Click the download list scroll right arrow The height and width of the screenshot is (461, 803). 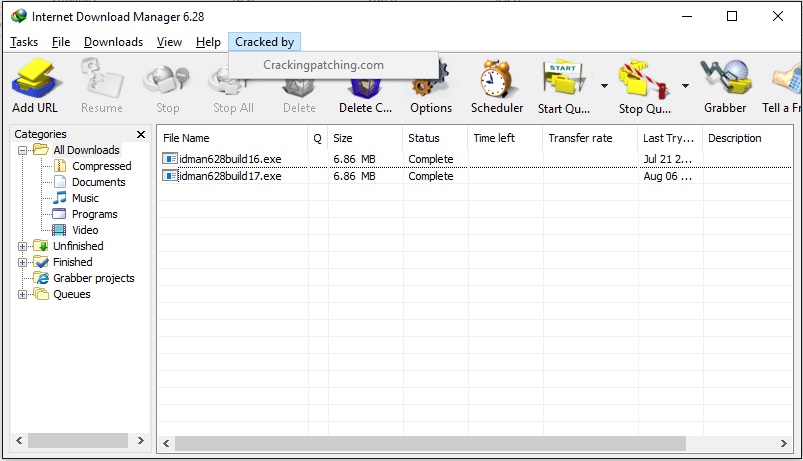coord(783,444)
